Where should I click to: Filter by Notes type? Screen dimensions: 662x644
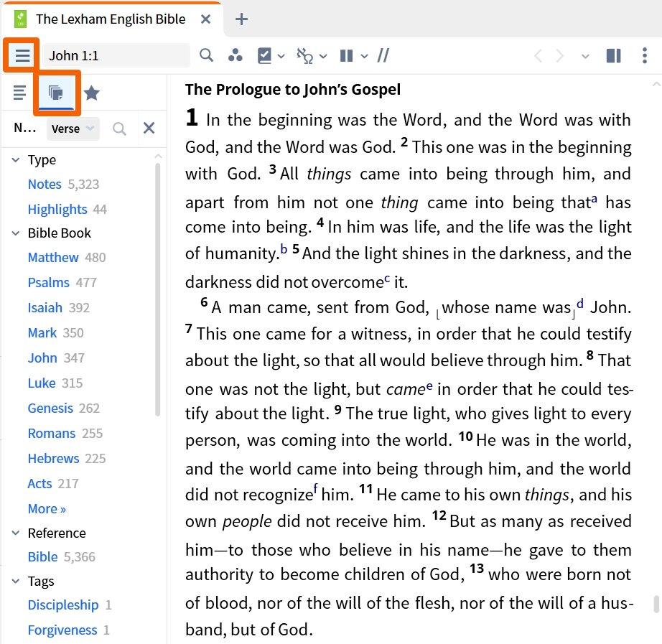tap(45, 184)
